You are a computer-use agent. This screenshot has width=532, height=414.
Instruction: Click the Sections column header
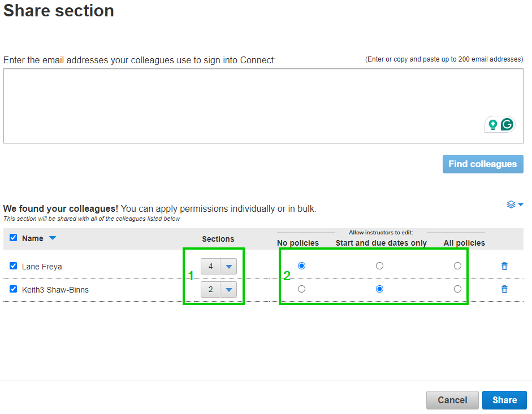(218, 239)
